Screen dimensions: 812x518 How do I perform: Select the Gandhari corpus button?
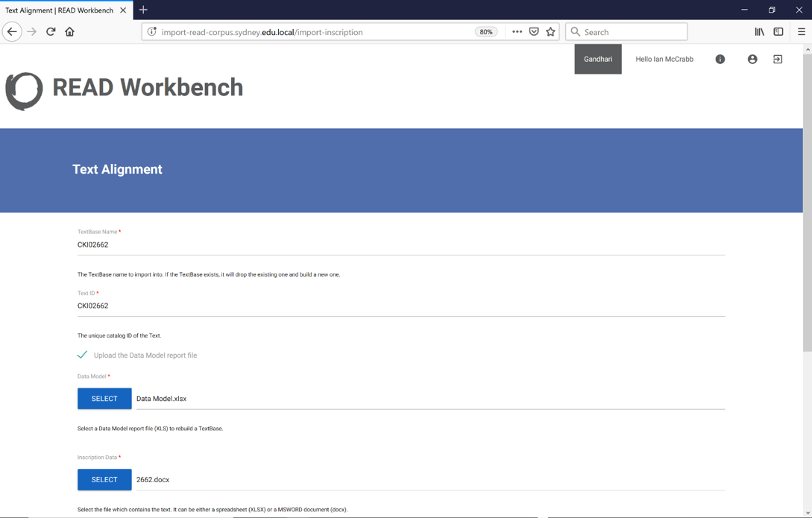(x=597, y=59)
